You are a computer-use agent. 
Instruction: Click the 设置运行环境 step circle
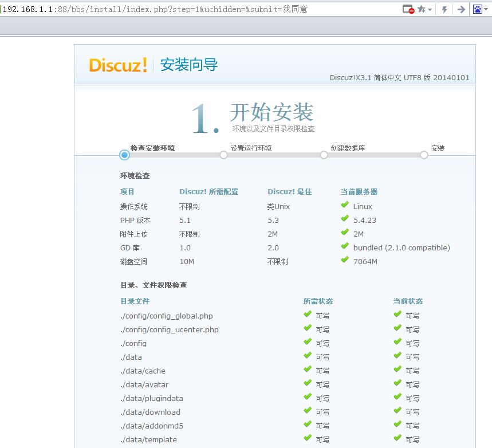click(x=223, y=155)
